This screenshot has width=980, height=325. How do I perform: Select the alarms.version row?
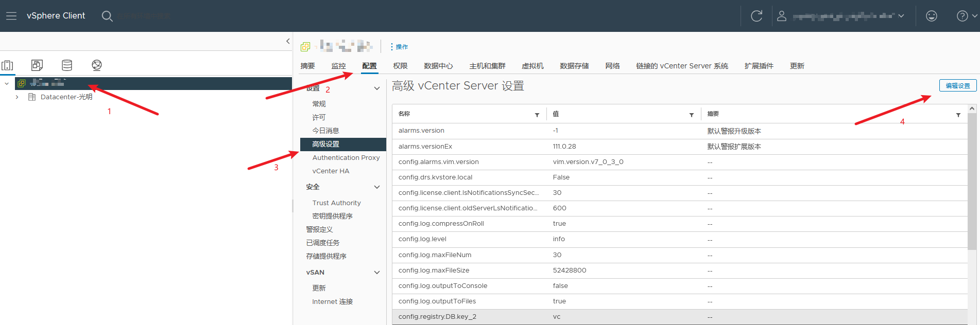(x=679, y=131)
